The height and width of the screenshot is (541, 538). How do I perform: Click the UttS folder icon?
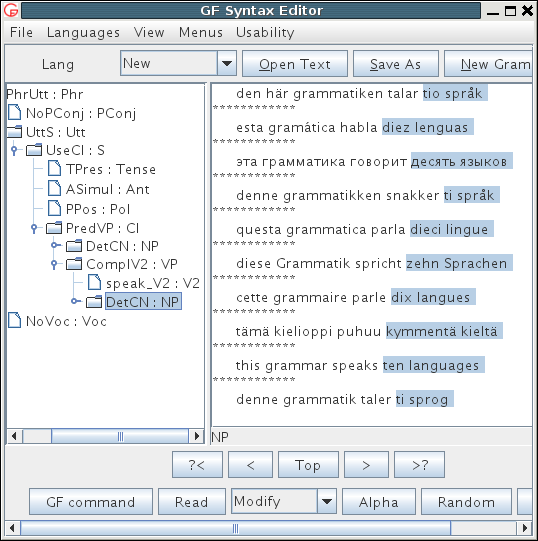point(14,131)
